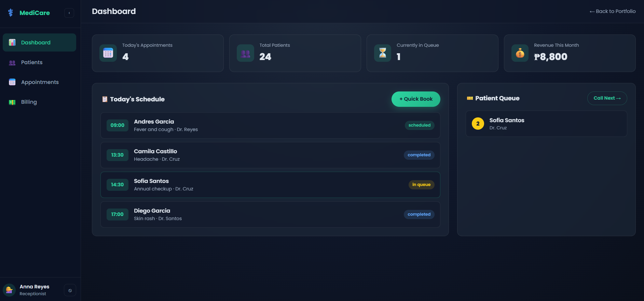Follow the Back to Portfolio link
644x301 pixels.
(613, 11)
